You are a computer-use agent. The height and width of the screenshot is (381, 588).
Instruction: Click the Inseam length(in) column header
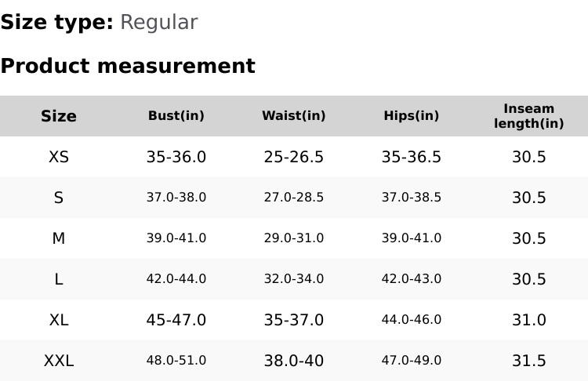pyautogui.click(x=529, y=116)
